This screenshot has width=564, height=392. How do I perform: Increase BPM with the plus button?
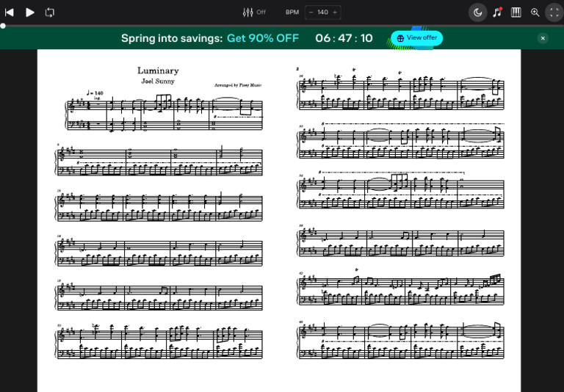coord(335,12)
